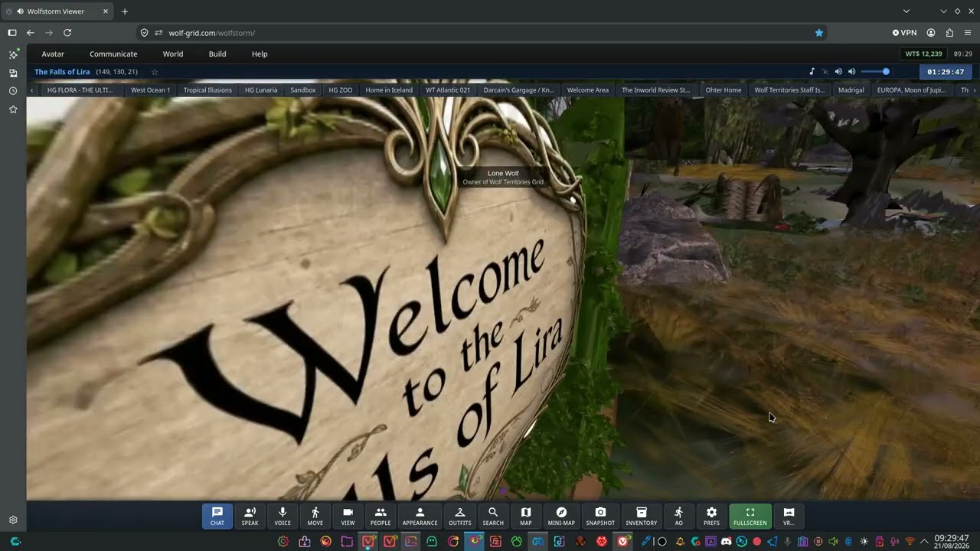980x551 pixels.
Task: Toggle Fullscreen mode
Action: point(750,516)
